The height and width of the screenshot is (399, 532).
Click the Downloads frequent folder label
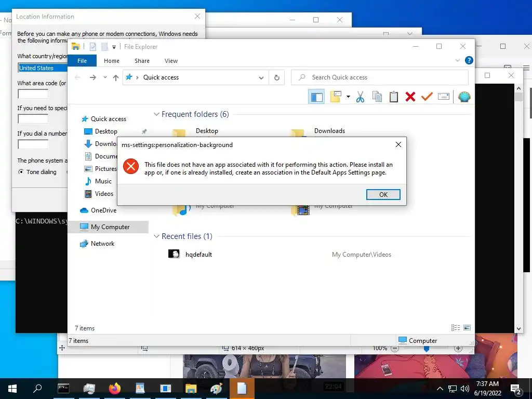coord(329,131)
